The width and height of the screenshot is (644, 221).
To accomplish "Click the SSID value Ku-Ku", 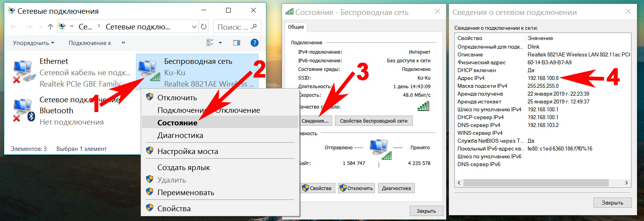I will 424,78.
